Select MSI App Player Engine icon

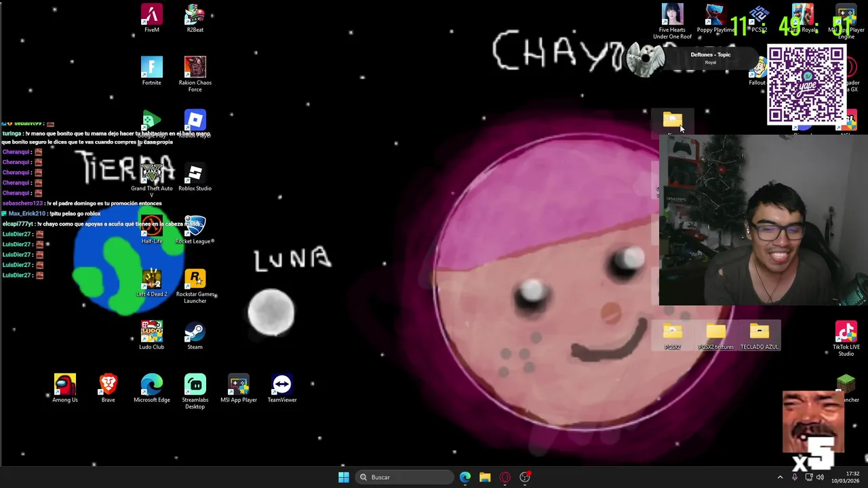[846, 22]
